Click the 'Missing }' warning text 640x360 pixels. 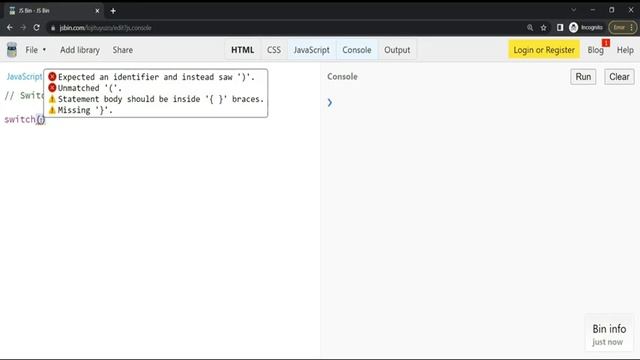(x=85, y=110)
